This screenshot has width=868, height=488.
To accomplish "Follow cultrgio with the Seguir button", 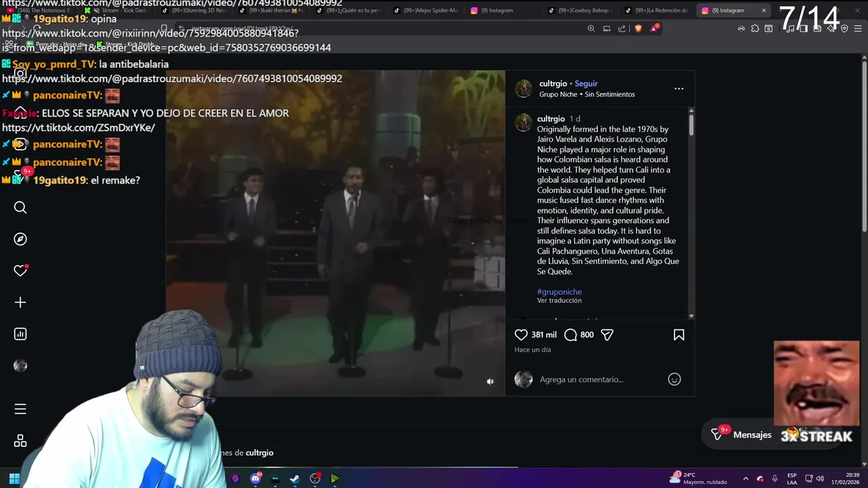I will coord(586,84).
